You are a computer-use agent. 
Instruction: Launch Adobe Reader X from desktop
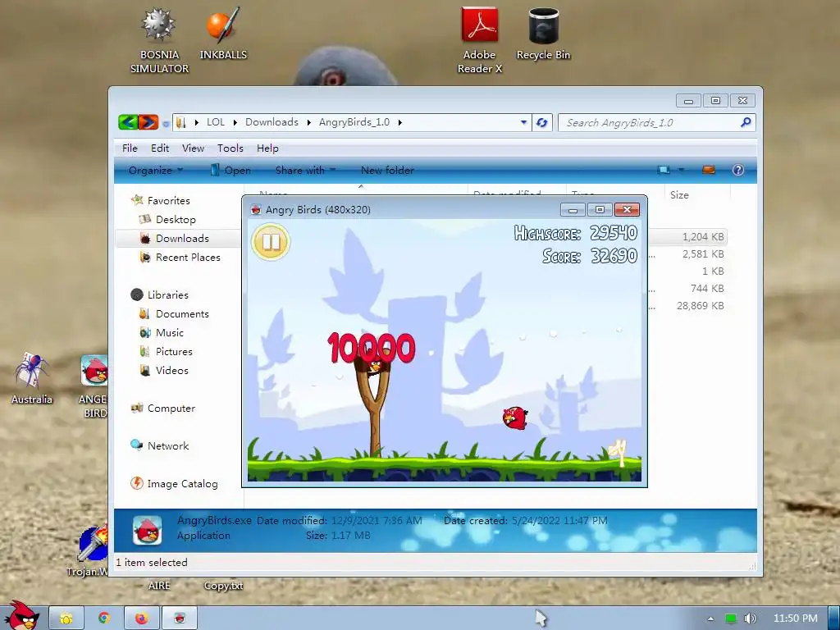pyautogui.click(x=479, y=40)
